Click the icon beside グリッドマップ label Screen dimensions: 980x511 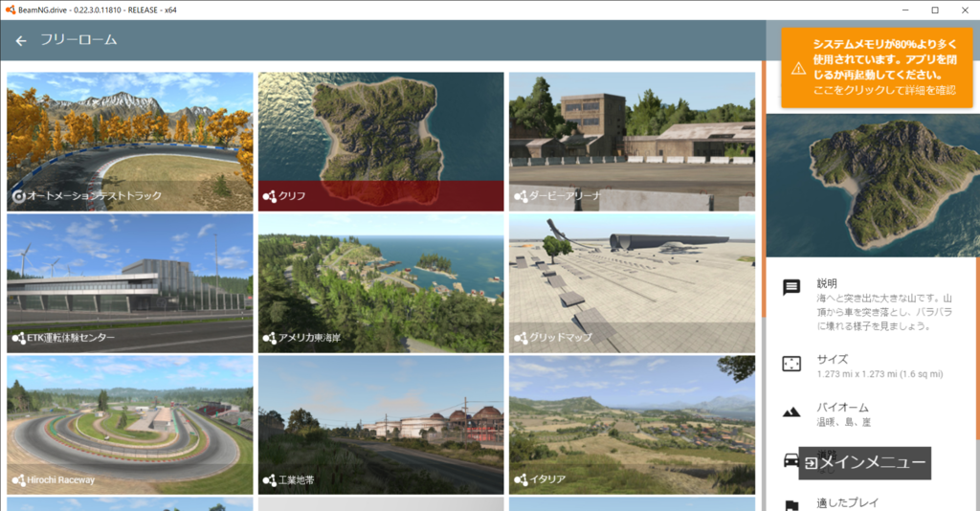click(x=521, y=338)
